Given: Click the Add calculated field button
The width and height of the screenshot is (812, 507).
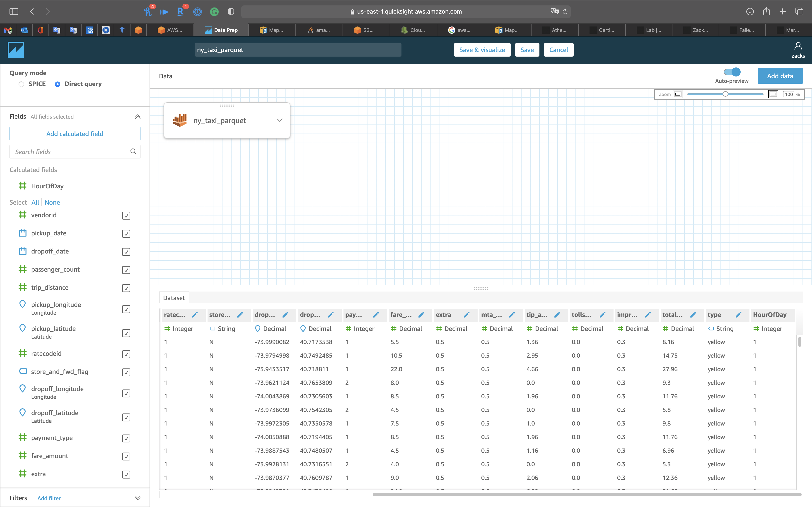Looking at the screenshot, I should 75,134.
